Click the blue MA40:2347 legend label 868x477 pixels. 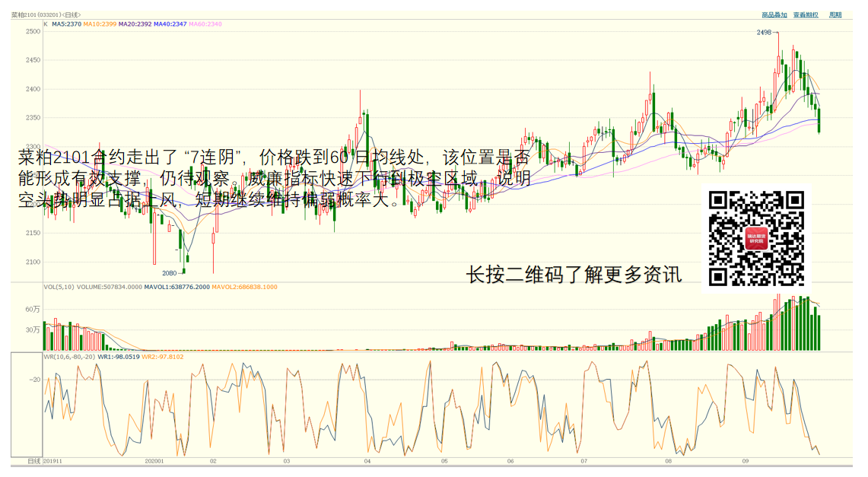[170, 24]
